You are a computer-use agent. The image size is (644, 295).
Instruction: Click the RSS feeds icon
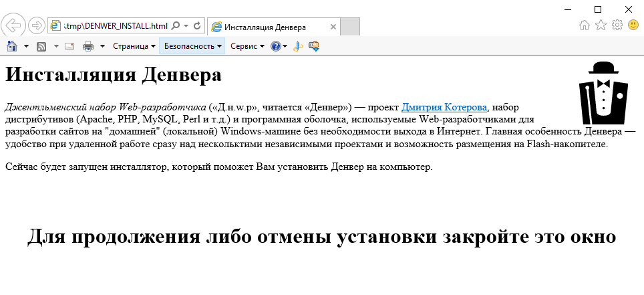41,47
